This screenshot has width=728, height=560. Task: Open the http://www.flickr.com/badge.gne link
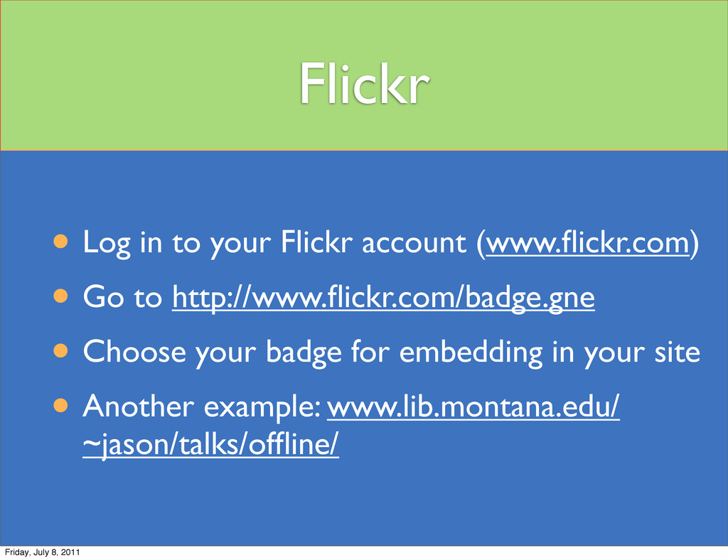[383, 297]
